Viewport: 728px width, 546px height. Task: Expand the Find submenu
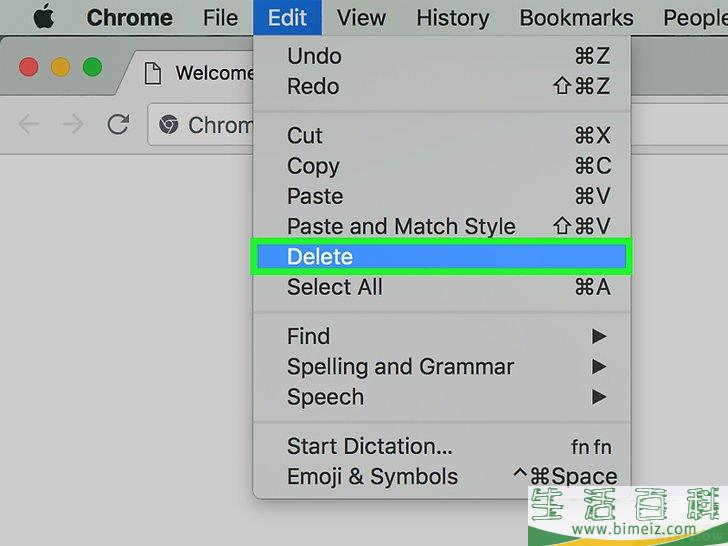(442, 336)
